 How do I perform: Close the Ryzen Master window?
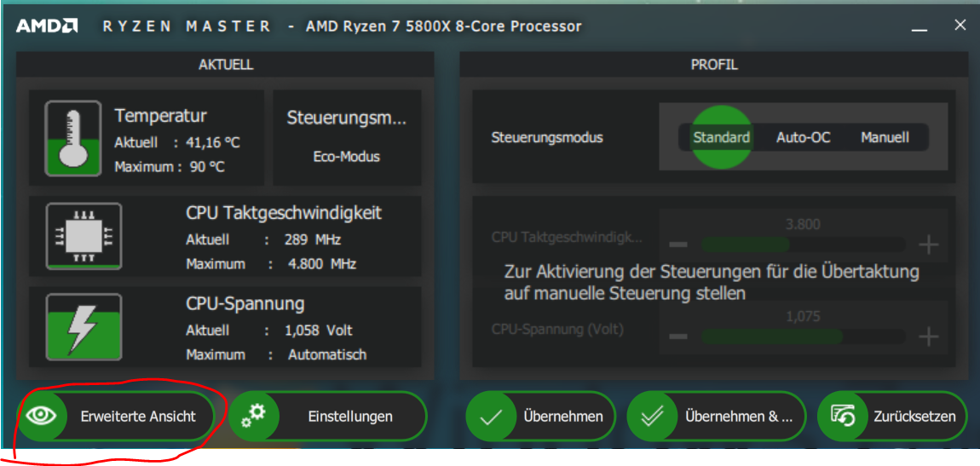tap(960, 25)
